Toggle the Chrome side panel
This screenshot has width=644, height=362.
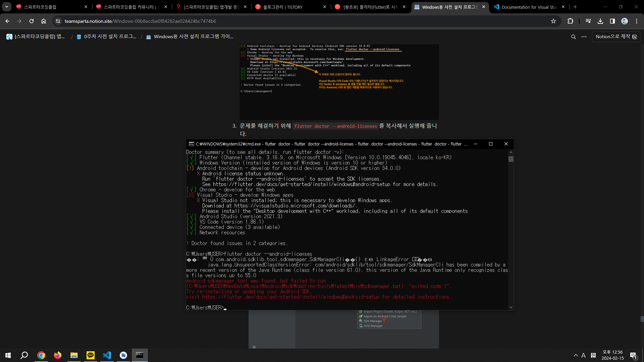click(612, 21)
